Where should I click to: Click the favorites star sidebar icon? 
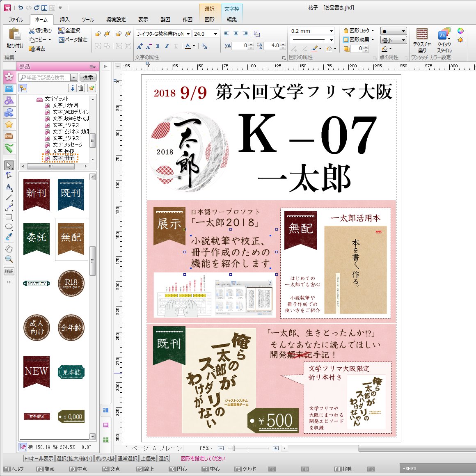pos(9,124)
